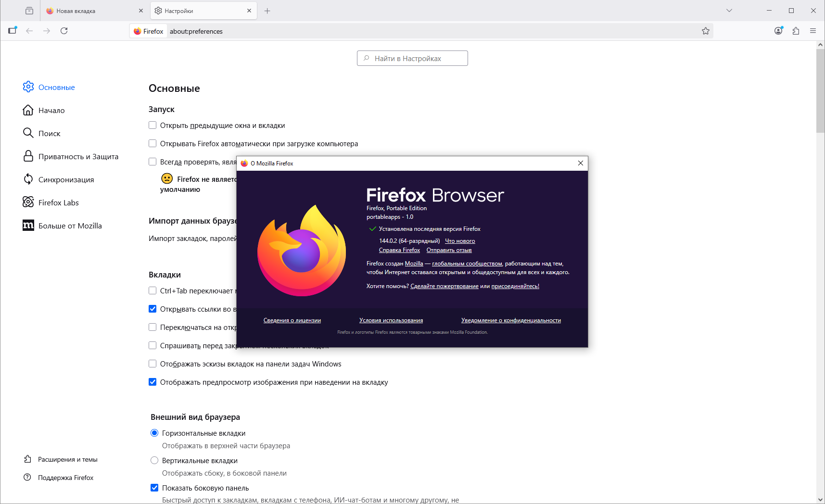Toggle the Переключаться на открываемую вкладку checkbox

(152, 327)
